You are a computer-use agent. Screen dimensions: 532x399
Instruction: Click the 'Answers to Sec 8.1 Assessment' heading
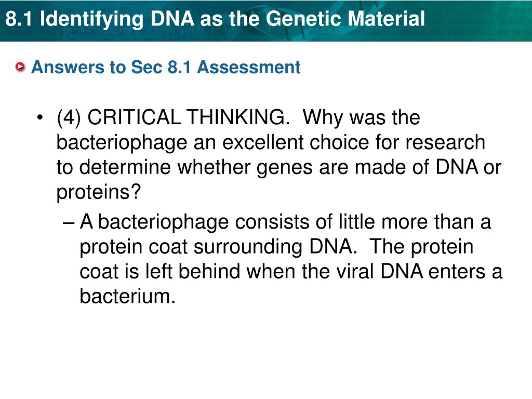coord(166,67)
